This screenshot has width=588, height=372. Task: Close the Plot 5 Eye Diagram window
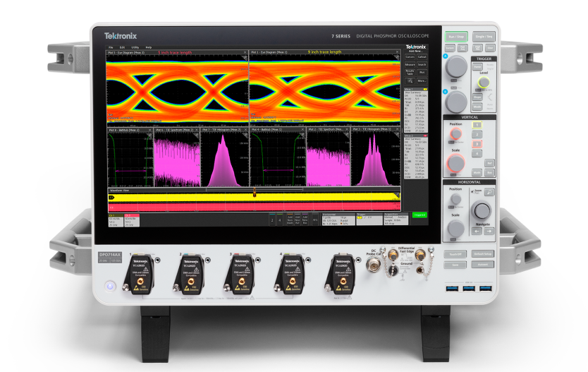[245, 52]
